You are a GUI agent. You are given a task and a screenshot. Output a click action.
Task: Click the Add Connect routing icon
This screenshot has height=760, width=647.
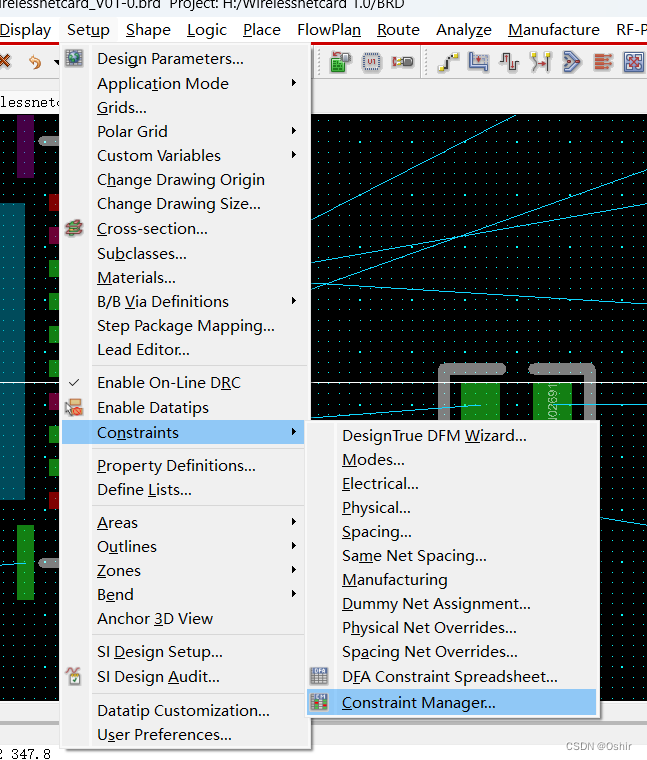tap(448, 62)
